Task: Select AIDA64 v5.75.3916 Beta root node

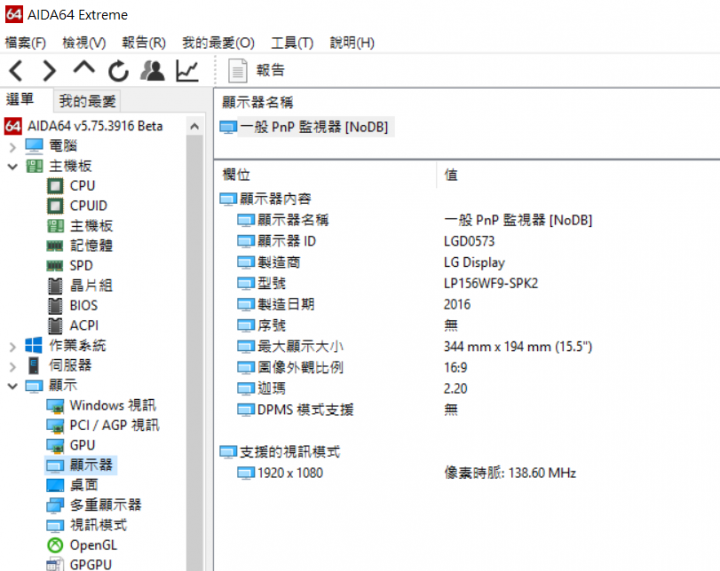Action: (84, 126)
